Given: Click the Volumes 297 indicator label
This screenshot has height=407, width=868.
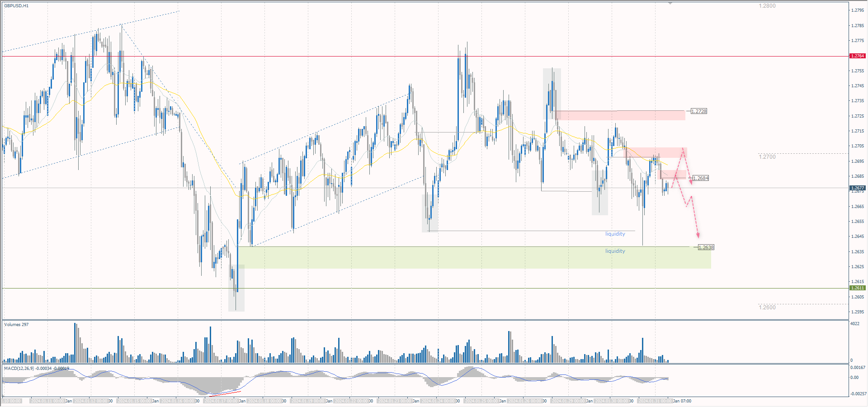Looking at the screenshot, I should click(16, 325).
